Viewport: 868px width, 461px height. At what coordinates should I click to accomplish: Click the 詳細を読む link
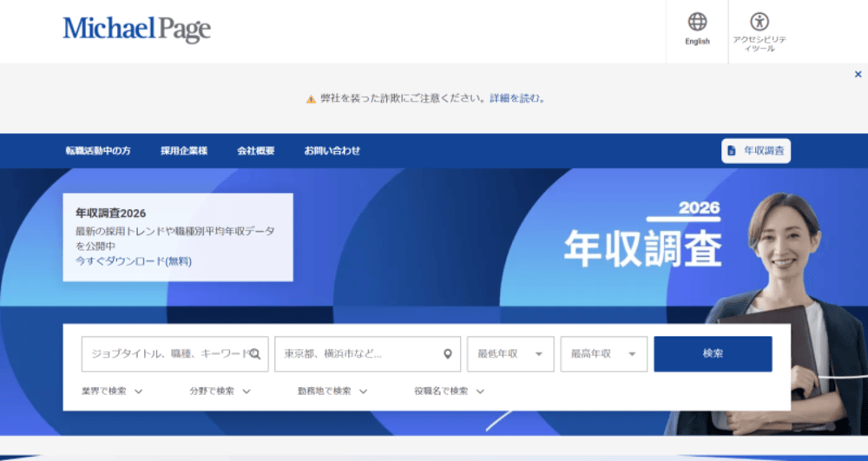click(x=517, y=99)
